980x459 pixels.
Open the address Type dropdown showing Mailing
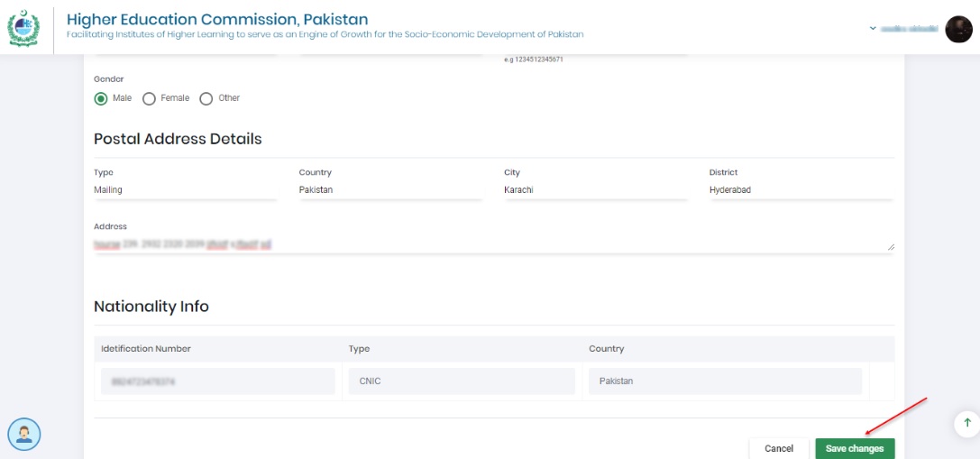coord(185,190)
